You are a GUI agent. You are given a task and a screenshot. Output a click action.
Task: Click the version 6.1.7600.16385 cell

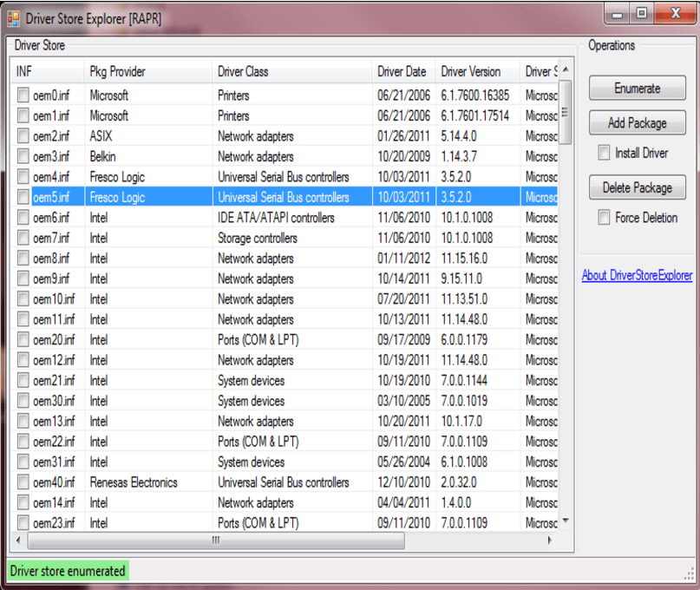[x=475, y=95]
